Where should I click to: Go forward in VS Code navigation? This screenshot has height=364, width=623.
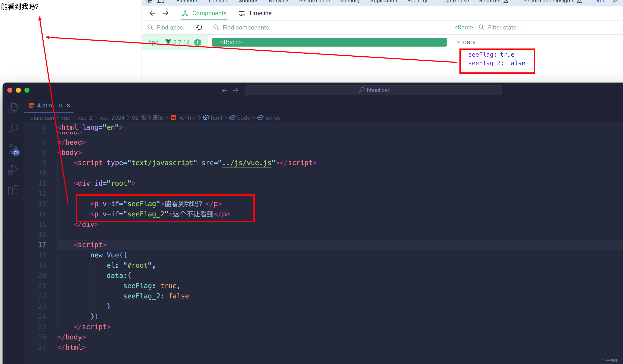click(x=236, y=90)
